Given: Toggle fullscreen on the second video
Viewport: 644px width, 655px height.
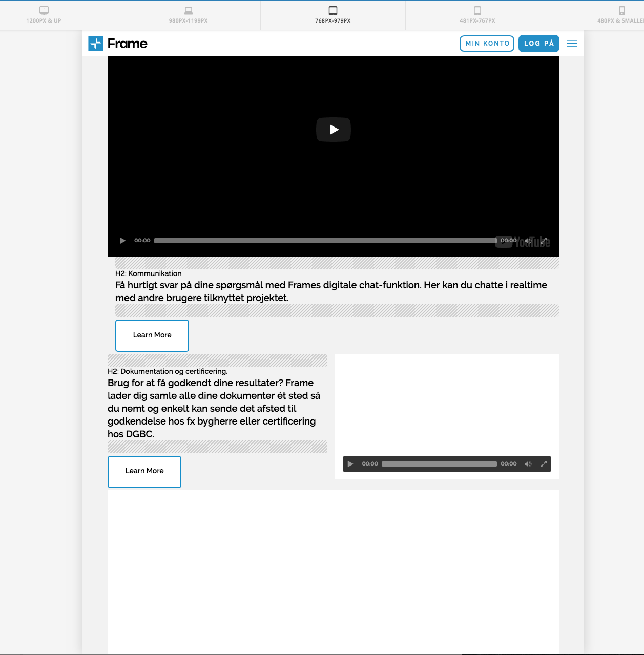Looking at the screenshot, I should tap(544, 464).
